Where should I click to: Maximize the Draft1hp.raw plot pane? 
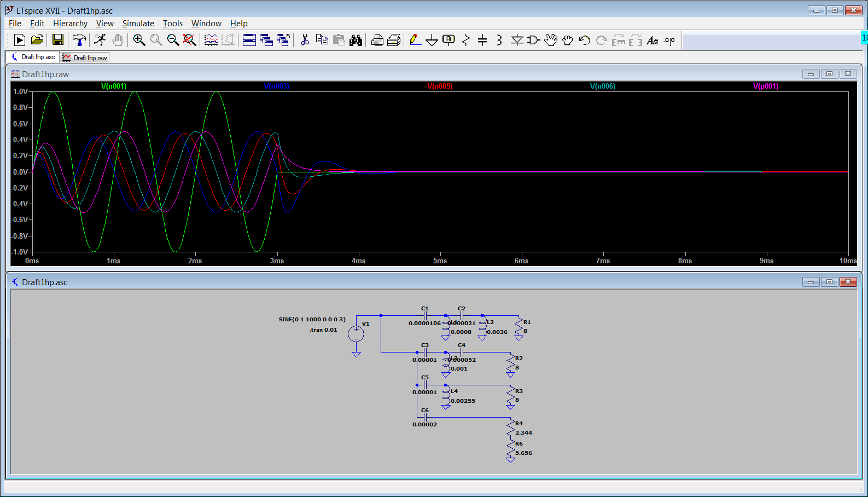[x=829, y=74]
